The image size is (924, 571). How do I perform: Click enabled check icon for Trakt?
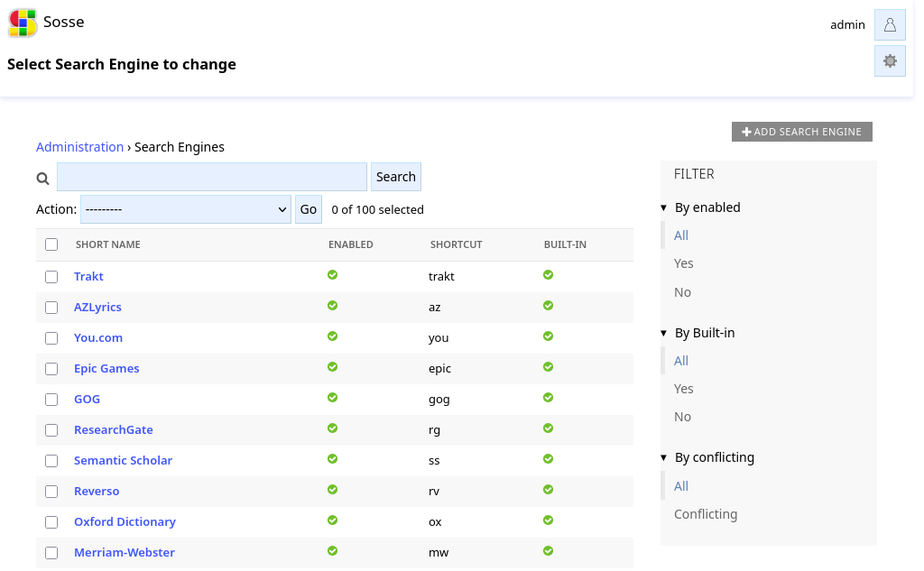point(332,274)
